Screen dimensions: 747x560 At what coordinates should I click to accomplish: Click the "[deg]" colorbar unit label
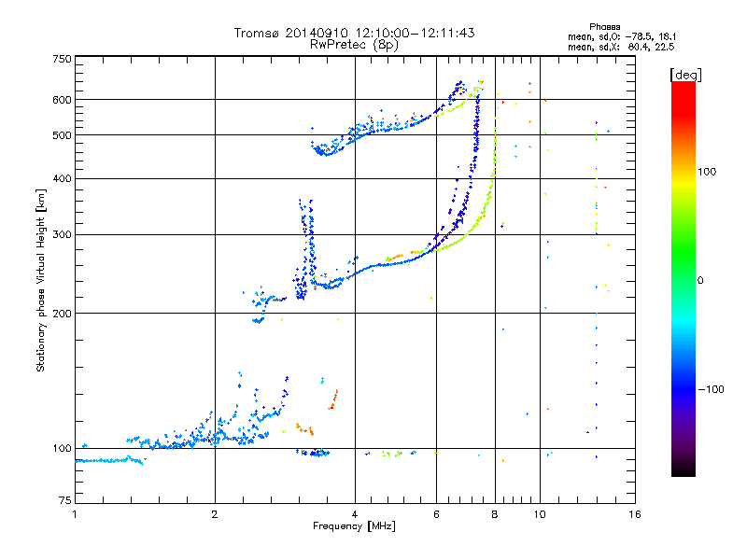click(685, 75)
